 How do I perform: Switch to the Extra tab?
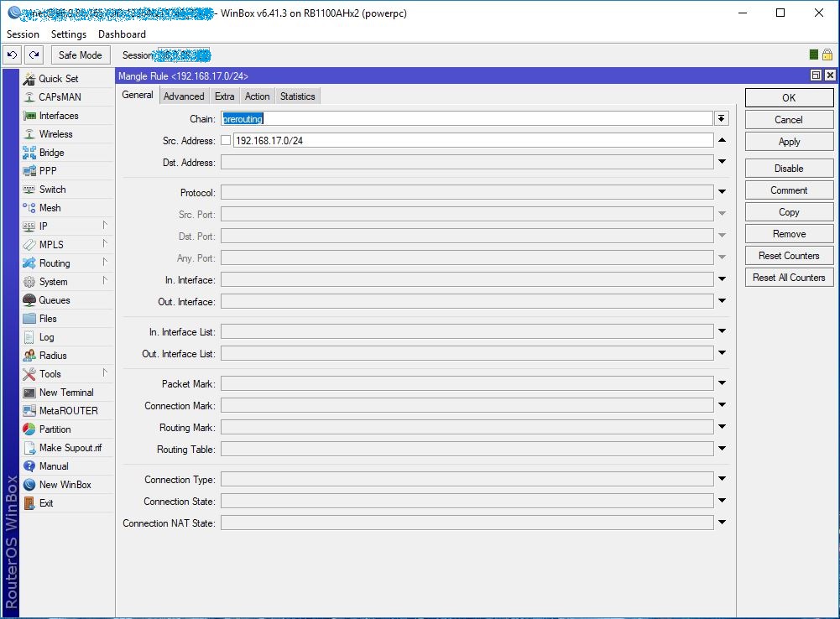[x=224, y=96]
